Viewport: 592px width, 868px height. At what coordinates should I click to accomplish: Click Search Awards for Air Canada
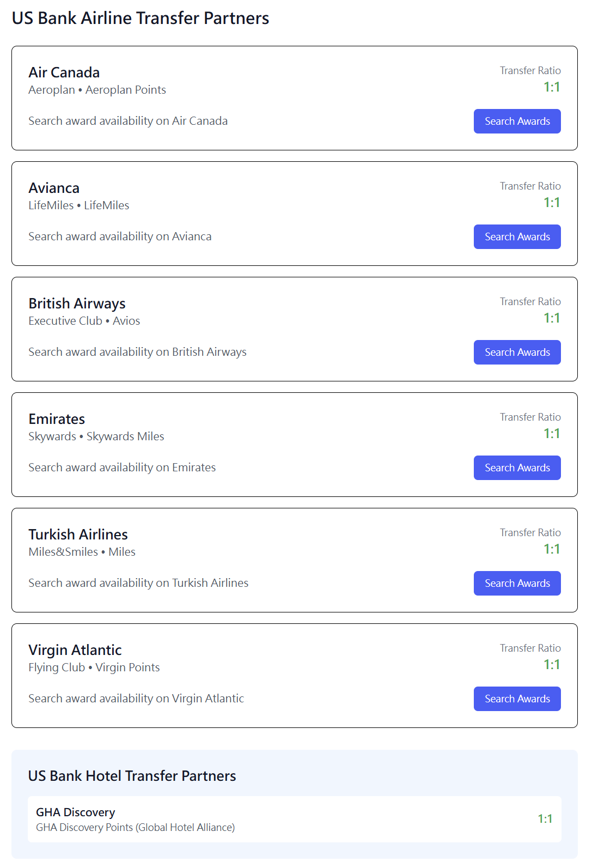(517, 121)
